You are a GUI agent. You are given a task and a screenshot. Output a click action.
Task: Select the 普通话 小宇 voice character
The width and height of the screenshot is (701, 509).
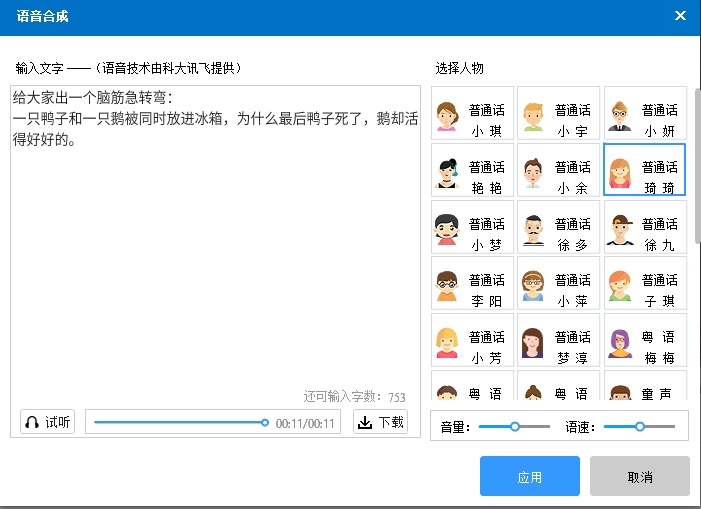pyautogui.click(x=558, y=114)
